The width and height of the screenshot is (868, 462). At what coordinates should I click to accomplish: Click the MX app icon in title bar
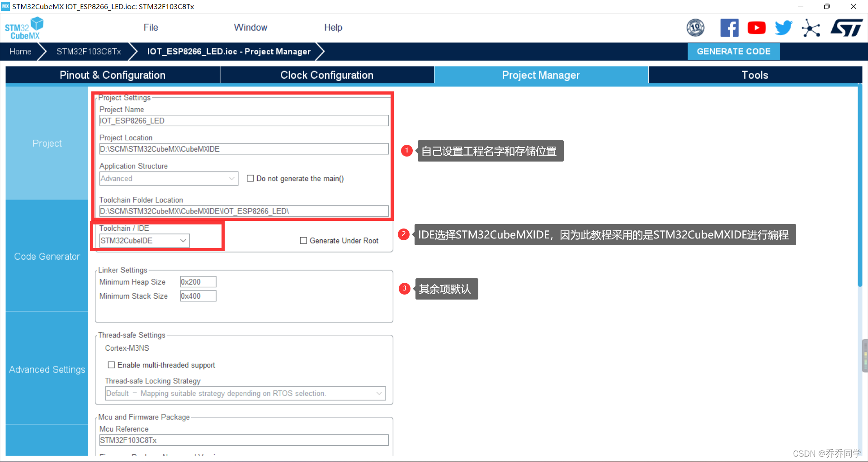pyautogui.click(x=5, y=6)
